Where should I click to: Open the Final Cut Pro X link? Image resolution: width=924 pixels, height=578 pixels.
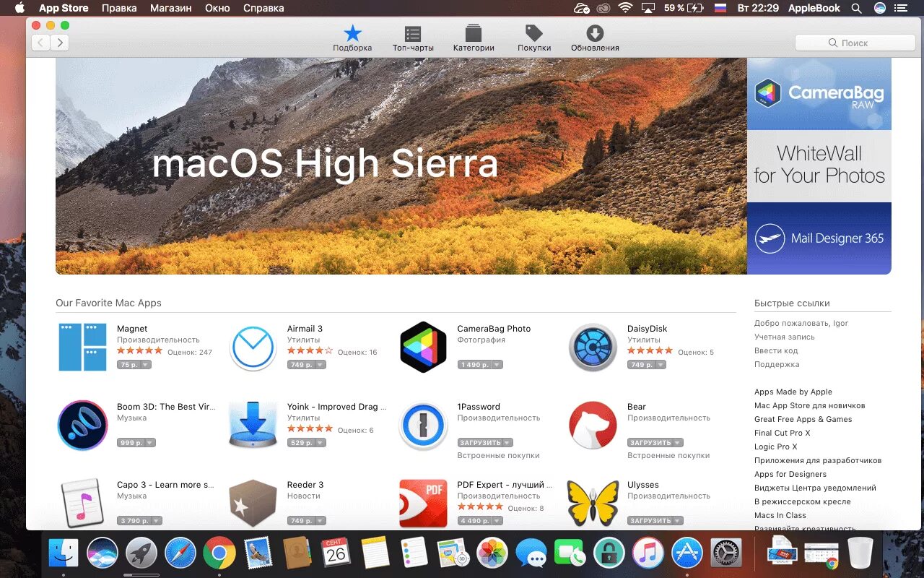[783, 433]
